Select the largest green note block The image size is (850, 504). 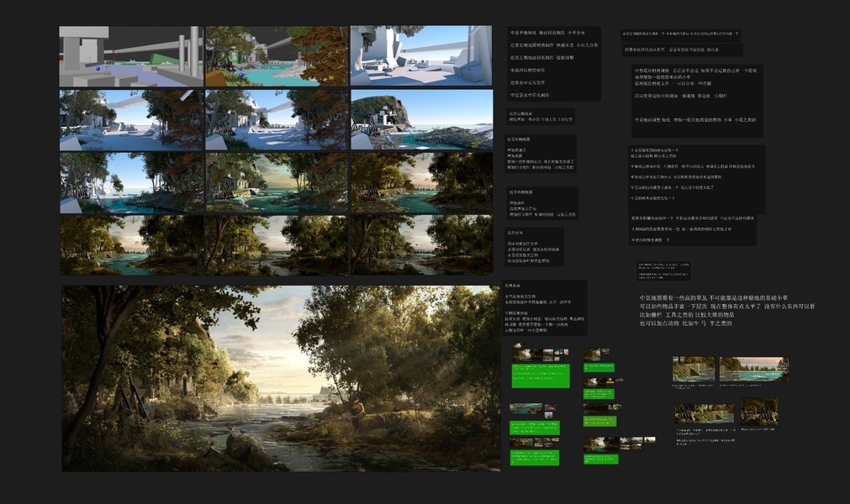(x=541, y=375)
